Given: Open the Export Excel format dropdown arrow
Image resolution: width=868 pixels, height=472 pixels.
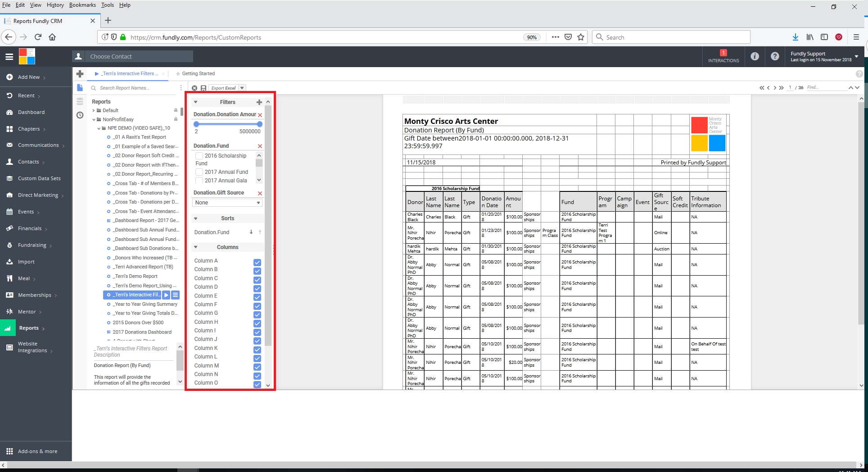Looking at the screenshot, I should pos(242,88).
